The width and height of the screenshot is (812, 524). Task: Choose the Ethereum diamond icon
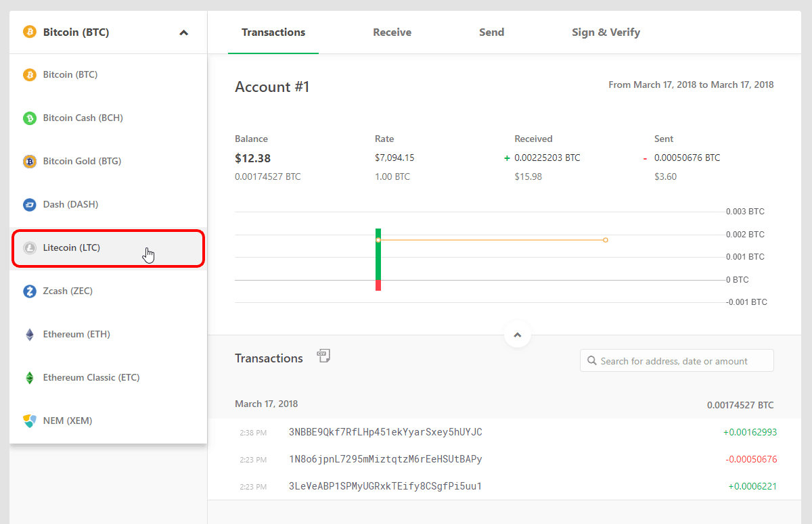[30, 334]
